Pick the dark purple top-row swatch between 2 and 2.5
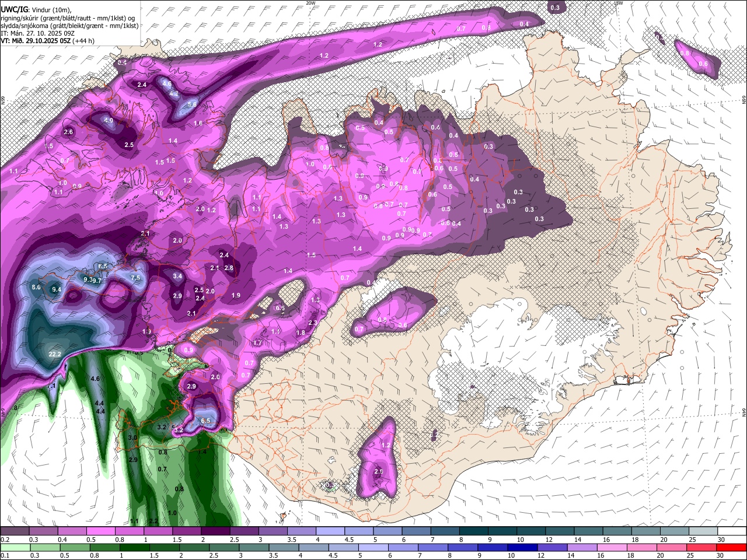This screenshot has height=560, width=747. tap(215, 531)
